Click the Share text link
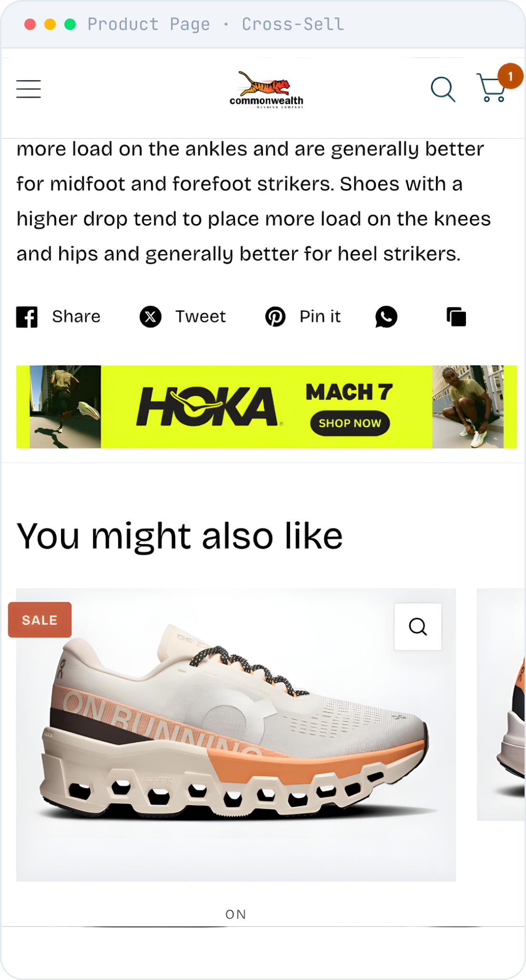 point(76,317)
